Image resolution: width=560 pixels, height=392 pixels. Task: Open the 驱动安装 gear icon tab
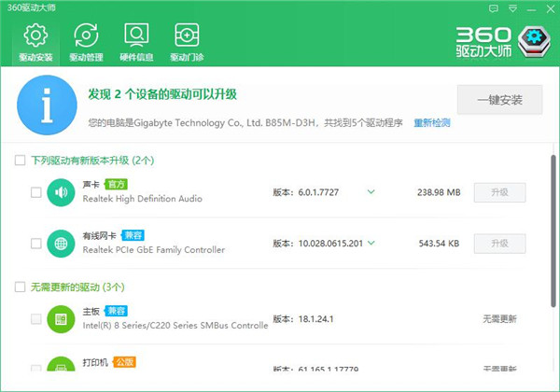pyautogui.click(x=35, y=42)
